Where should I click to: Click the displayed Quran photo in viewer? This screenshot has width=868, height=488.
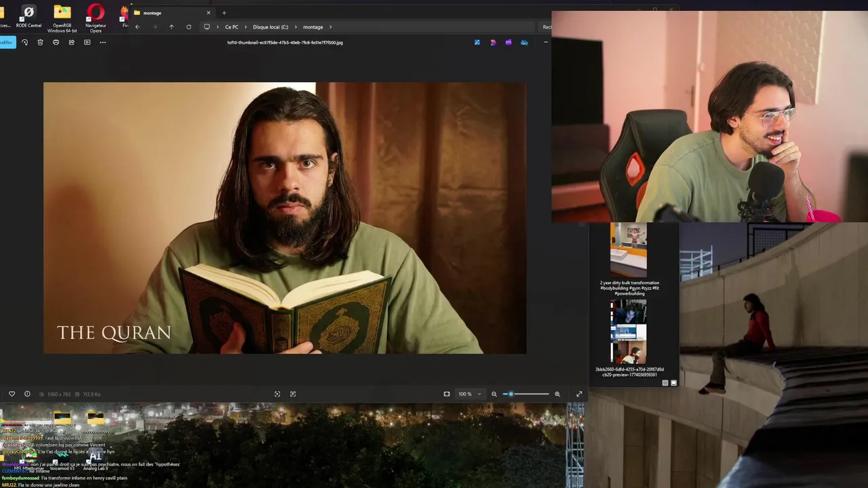click(x=285, y=218)
